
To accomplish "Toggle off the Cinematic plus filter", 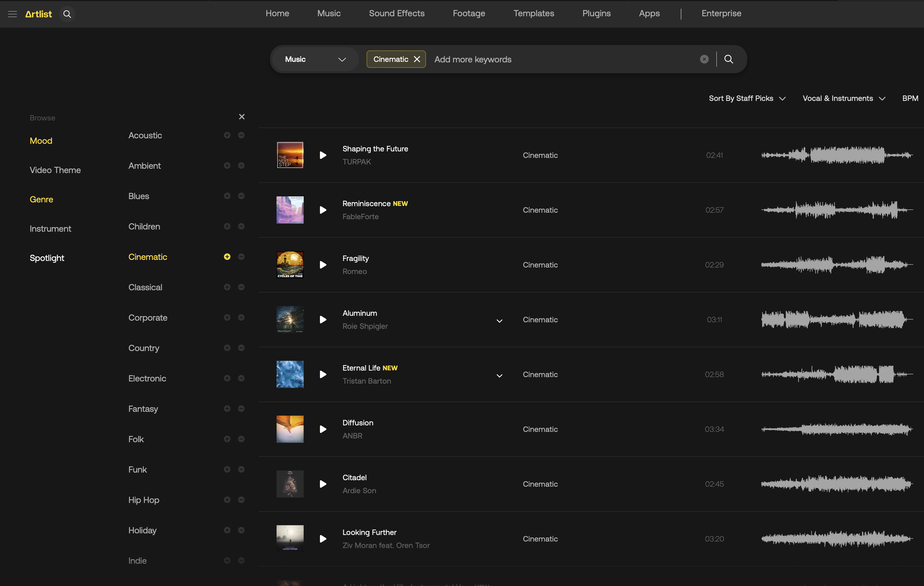I will click(x=227, y=257).
